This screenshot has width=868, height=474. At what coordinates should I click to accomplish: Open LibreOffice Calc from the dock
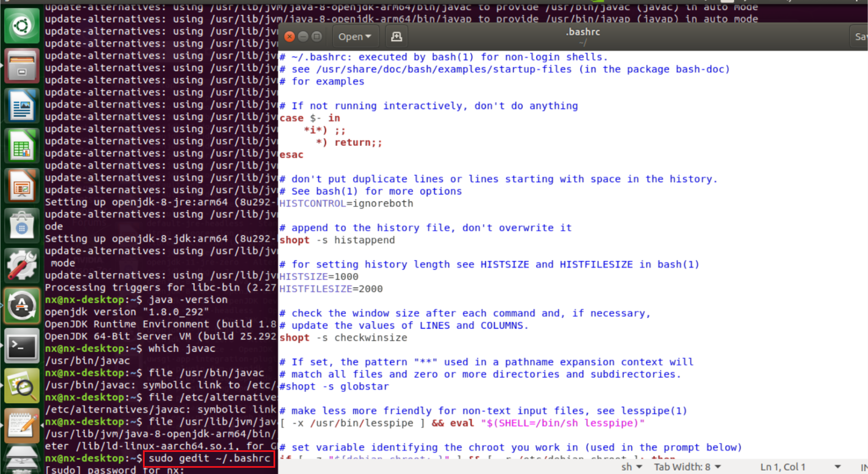click(22, 146)
